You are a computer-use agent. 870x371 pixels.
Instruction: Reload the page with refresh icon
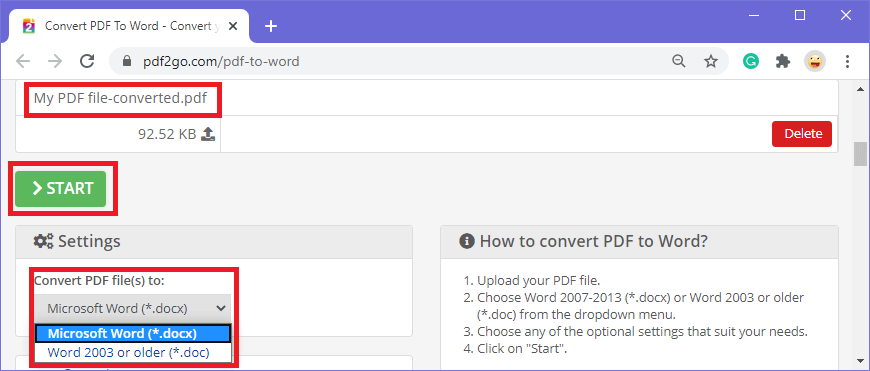(x=87, y=61)
